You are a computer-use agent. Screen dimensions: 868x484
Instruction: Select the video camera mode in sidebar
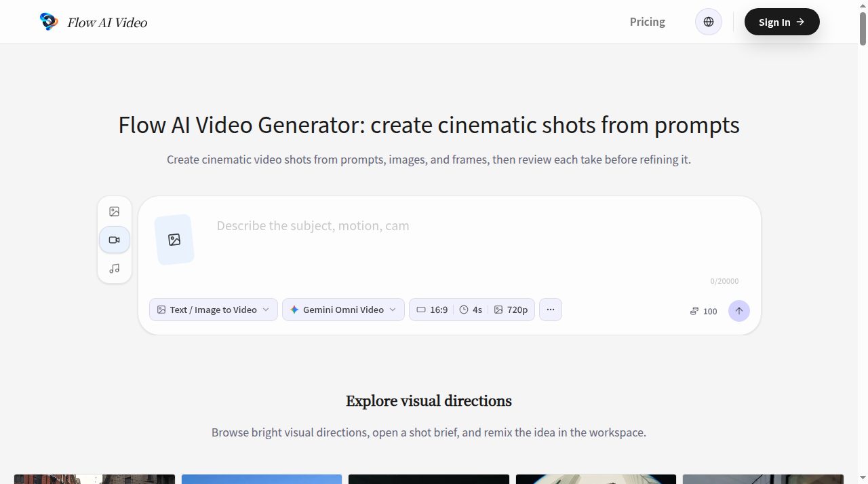[115, 240]
